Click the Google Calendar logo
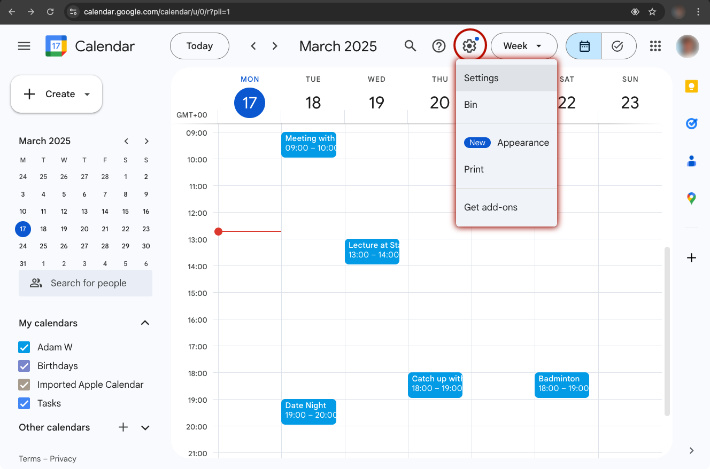Image resolution: width=710 pixels, height=469 pixels. [x=56, y=46]
